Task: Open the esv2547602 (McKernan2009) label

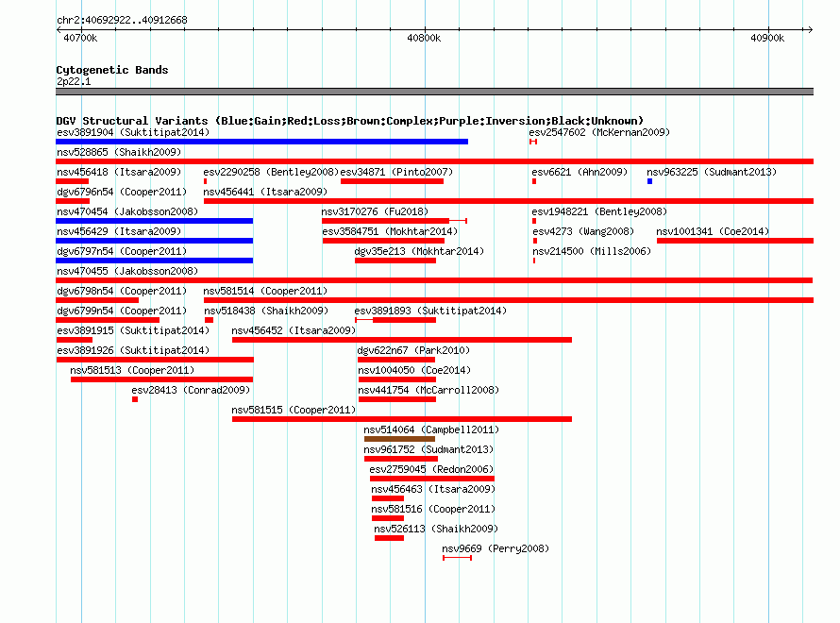Action: click(x=599, y=132)
